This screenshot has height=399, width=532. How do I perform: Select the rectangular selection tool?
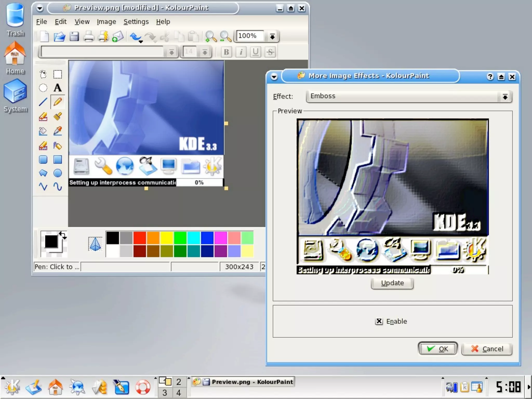pyautogui.click(x=58, y=74)
